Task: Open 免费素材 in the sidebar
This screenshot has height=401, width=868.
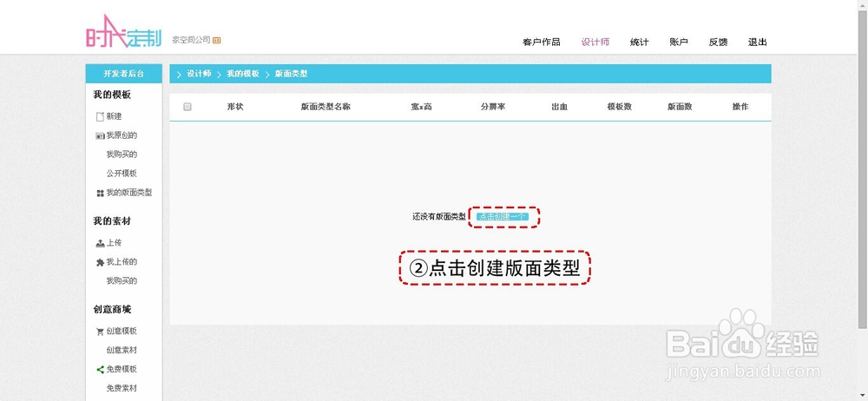Action: click(x=122, y=388)
